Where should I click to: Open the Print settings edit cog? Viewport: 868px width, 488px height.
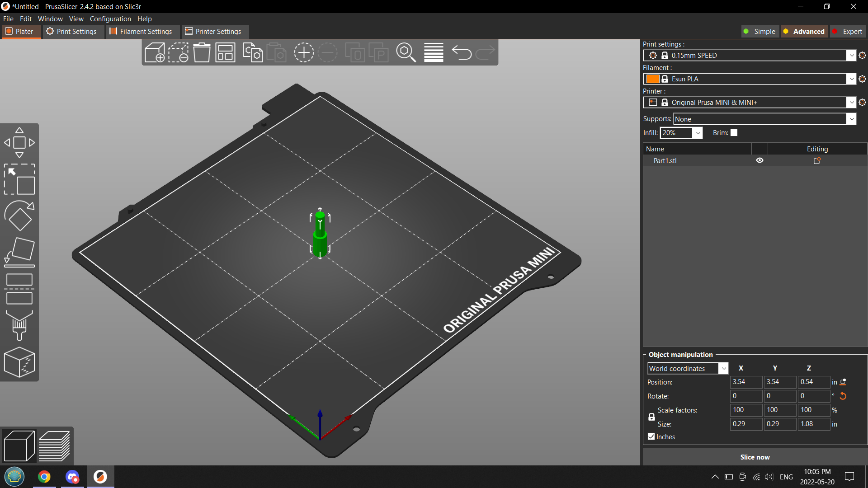coord(862,56)
